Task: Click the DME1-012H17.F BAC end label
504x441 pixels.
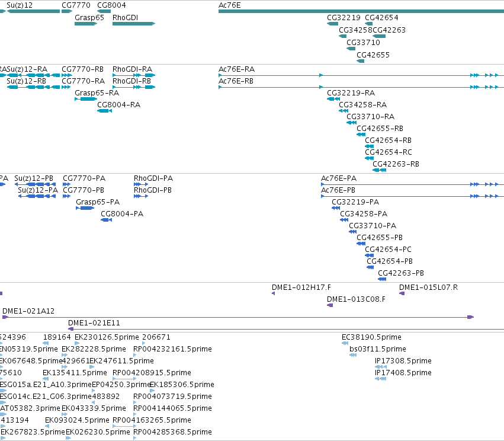Action: (301, 287)
